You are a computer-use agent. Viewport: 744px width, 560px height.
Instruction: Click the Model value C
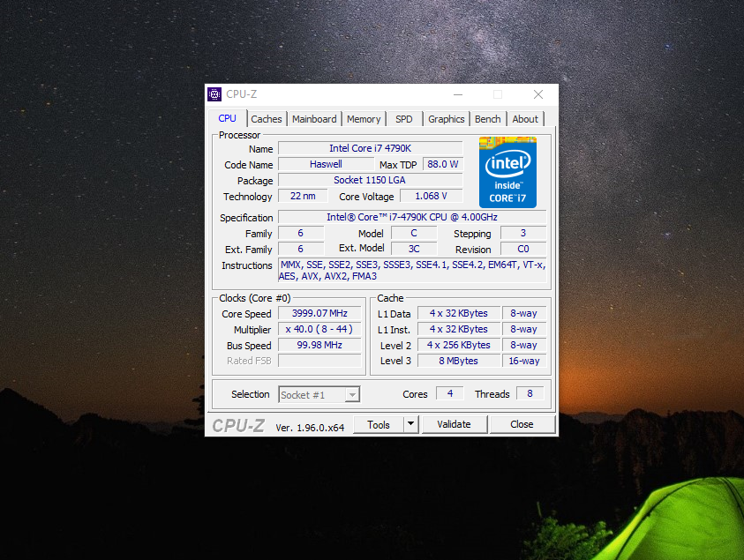point(414,233)
